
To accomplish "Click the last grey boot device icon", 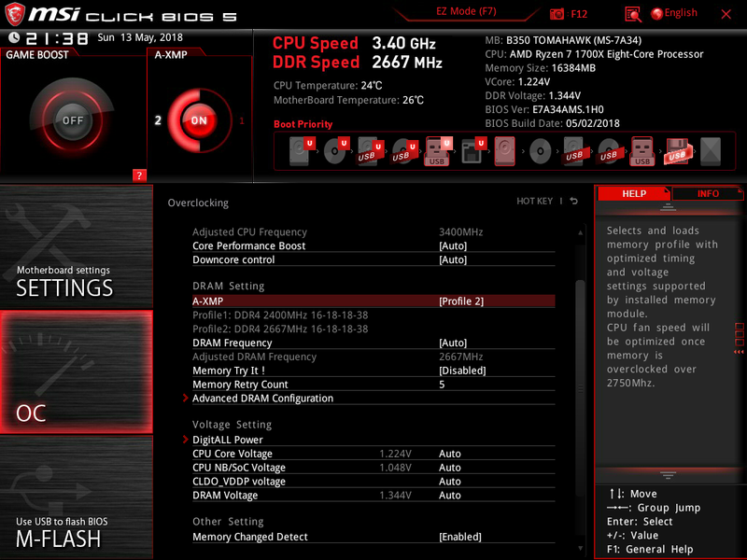I will 711,151.
